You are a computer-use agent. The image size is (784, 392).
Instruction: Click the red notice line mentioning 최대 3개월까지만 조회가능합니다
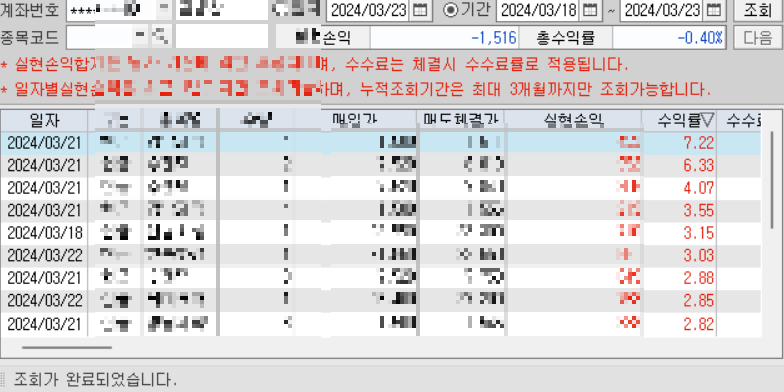(356, 90)
